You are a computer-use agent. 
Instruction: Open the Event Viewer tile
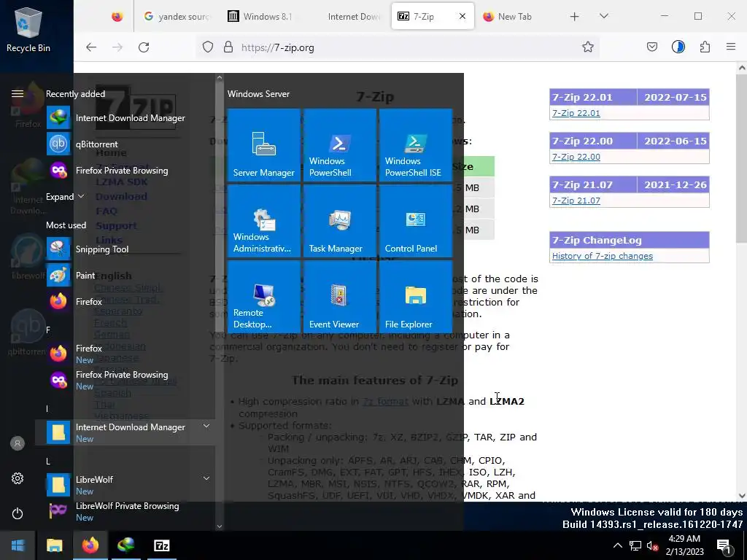tap(340, 297)
